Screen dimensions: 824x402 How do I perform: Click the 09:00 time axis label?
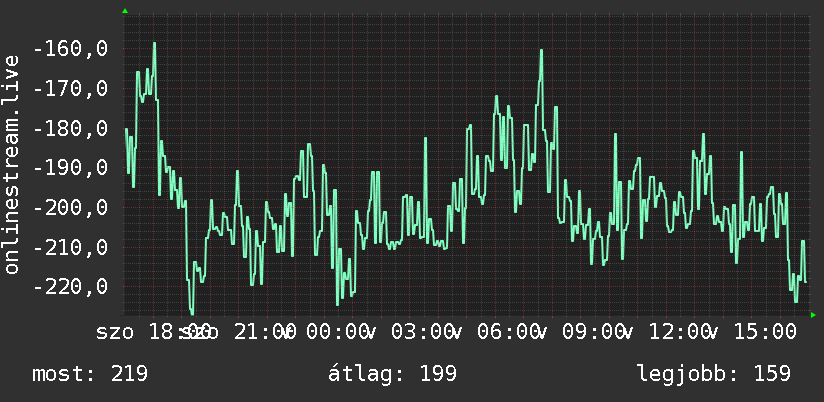tap(593, 332)
